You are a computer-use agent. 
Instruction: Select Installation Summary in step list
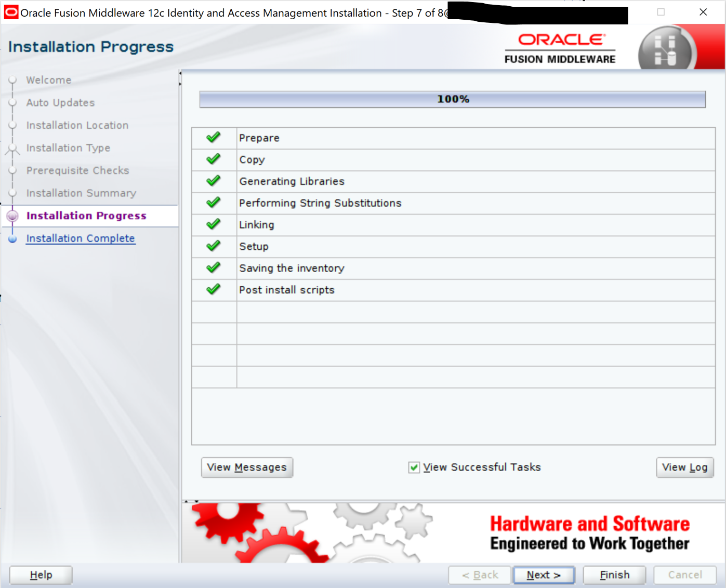[x=81, y=193]
